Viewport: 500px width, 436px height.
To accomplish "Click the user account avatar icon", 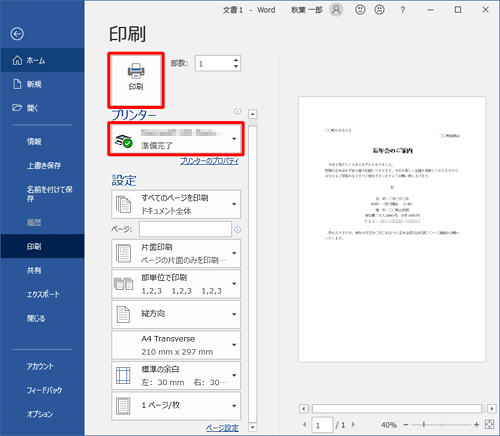I will 336,10.
